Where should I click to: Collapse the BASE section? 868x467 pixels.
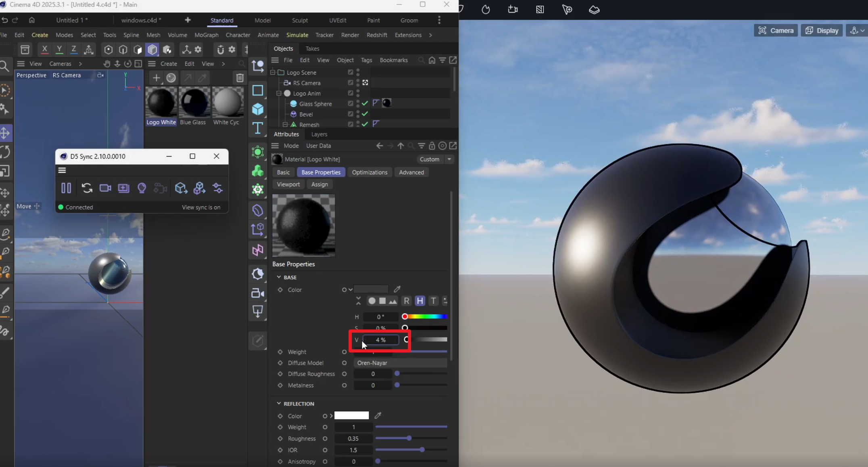tap(279, 277)
